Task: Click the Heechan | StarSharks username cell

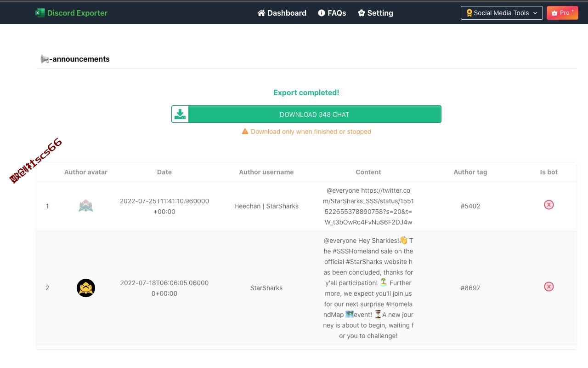Action: (266, 206)
